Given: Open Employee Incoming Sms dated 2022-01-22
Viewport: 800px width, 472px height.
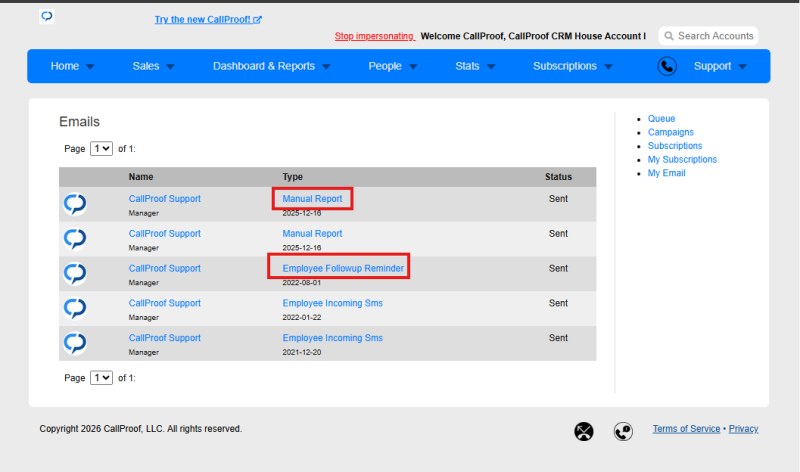Looking at the screenshot, I should (x=333, y=303).
